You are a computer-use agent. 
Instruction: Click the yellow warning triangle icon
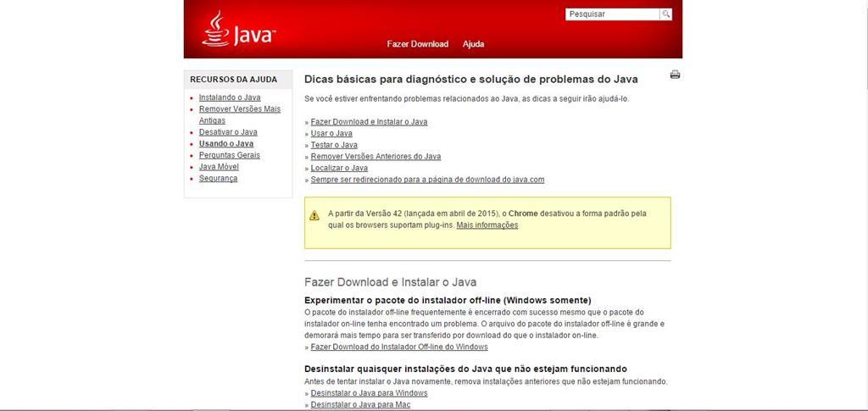[314, 215]
